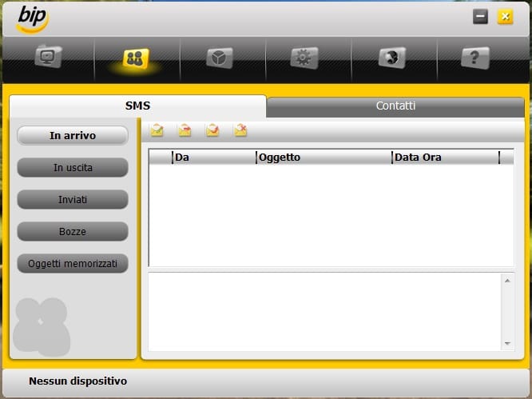Open help with the question mark icon

[x=474, y=58]
